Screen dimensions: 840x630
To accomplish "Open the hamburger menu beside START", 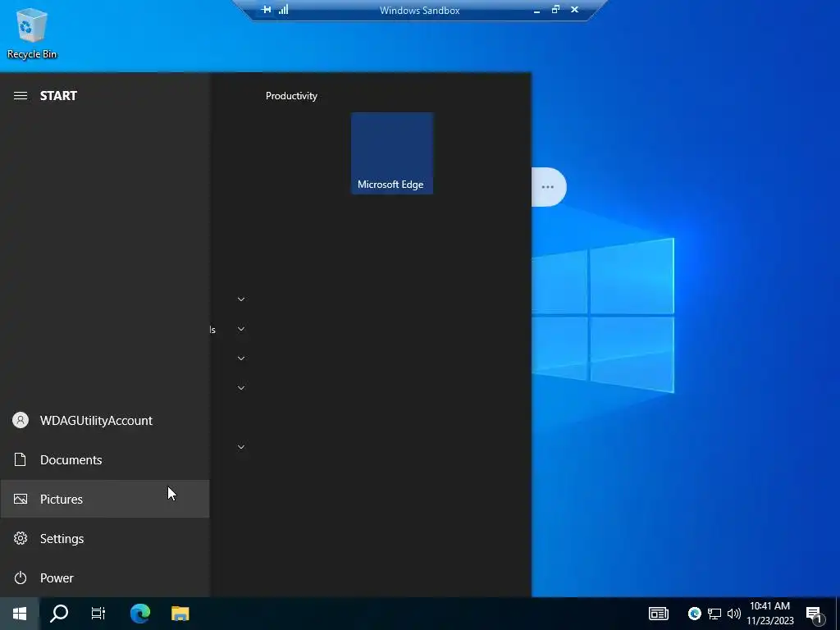I will coord(21,96).
